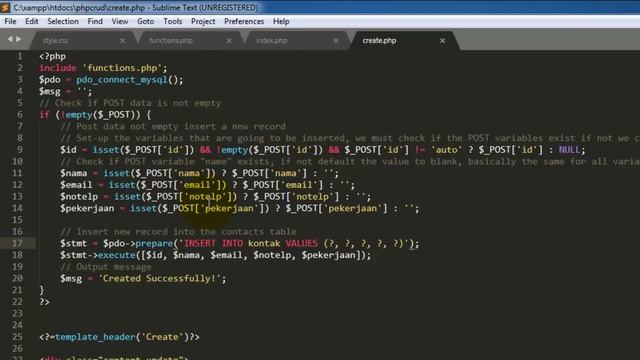Open the Help menu
Image resolution: width=640 pixels, height=360 pixels.
pyautogui.click(x=281, y=22)
